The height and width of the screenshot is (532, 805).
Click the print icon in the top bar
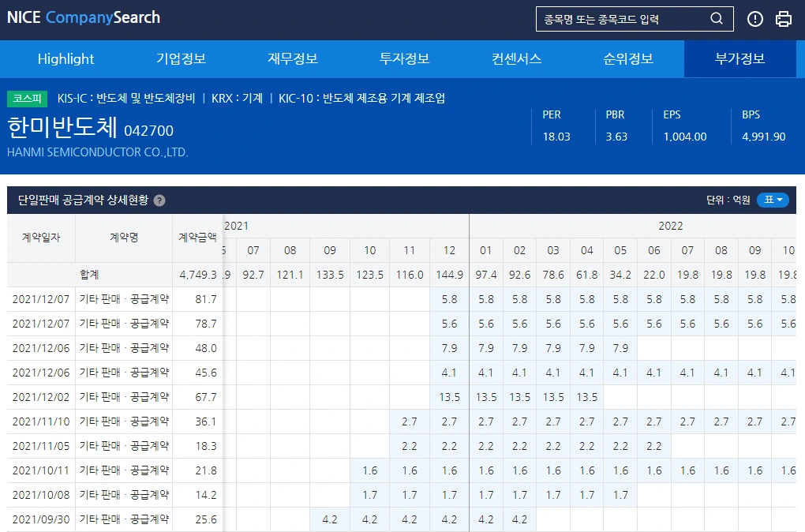(x=783, y=18)
